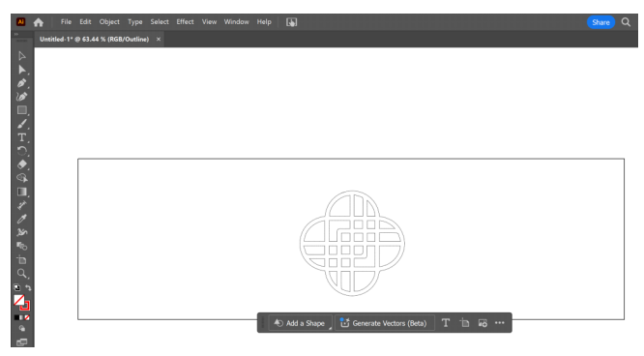Click the icon right of the Help menu
The height and width of the screenshot is (356, 644).
(x=291, y=22)
